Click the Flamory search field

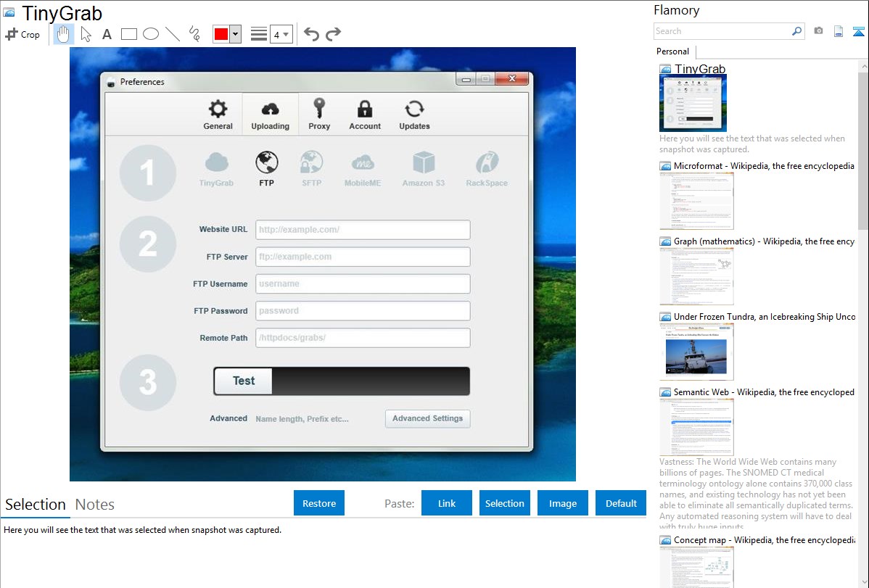click(722, 31)
